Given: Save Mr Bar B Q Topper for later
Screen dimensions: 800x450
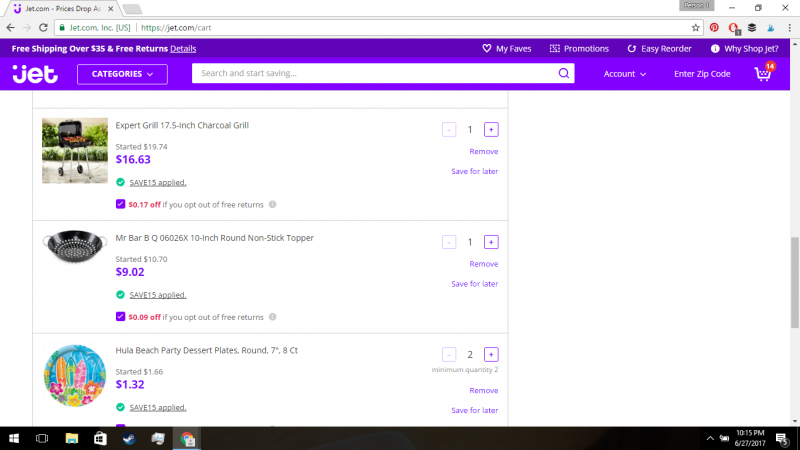Looking at the screenshot, I should point(474,284).
